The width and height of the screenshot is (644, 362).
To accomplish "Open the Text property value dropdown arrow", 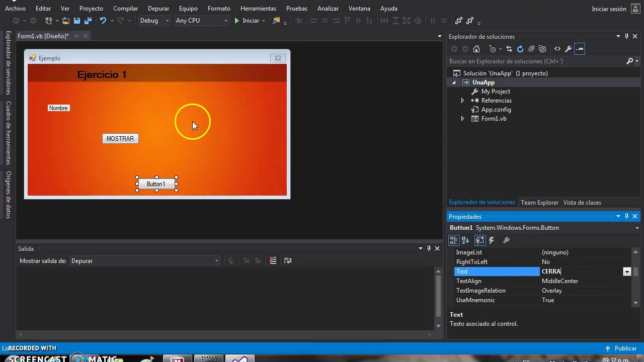I will 627,271.
